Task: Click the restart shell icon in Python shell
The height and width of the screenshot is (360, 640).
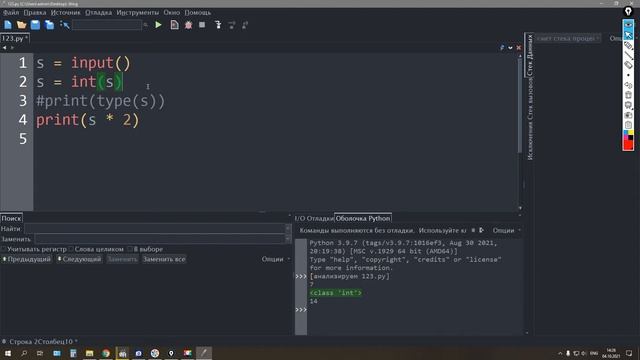Action: click(x=482, y=230)
